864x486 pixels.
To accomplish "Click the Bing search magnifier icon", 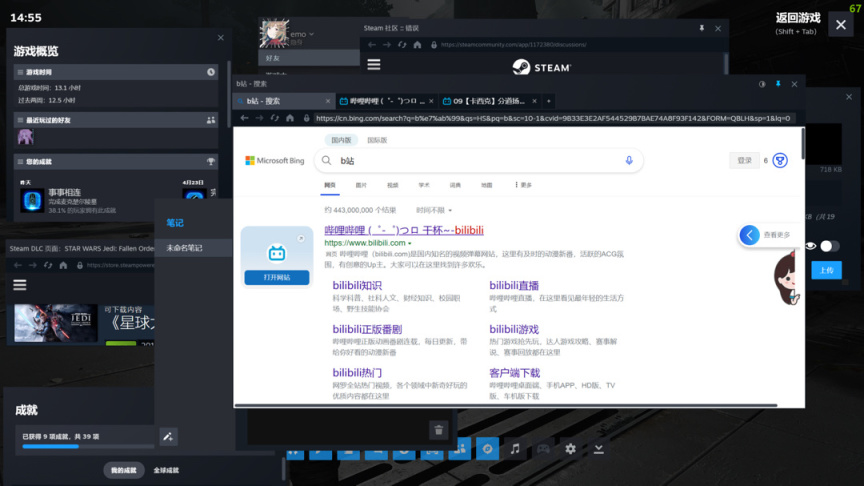I will pos(327,160).
